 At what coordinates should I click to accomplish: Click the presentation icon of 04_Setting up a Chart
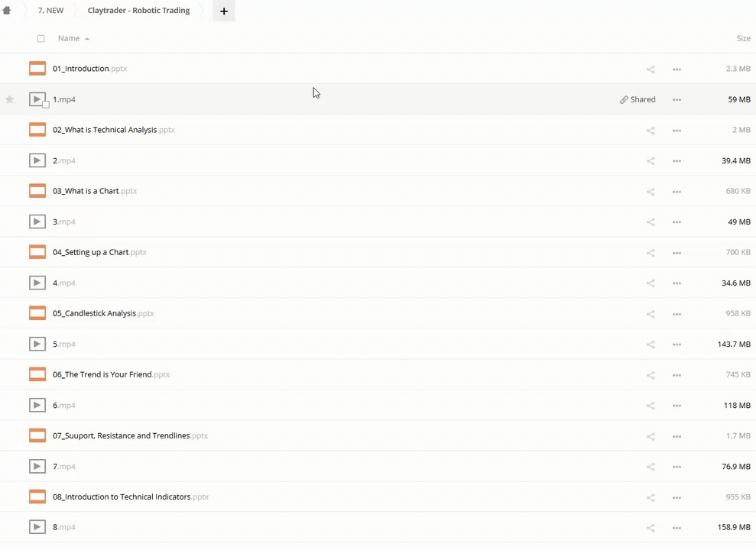37,252
